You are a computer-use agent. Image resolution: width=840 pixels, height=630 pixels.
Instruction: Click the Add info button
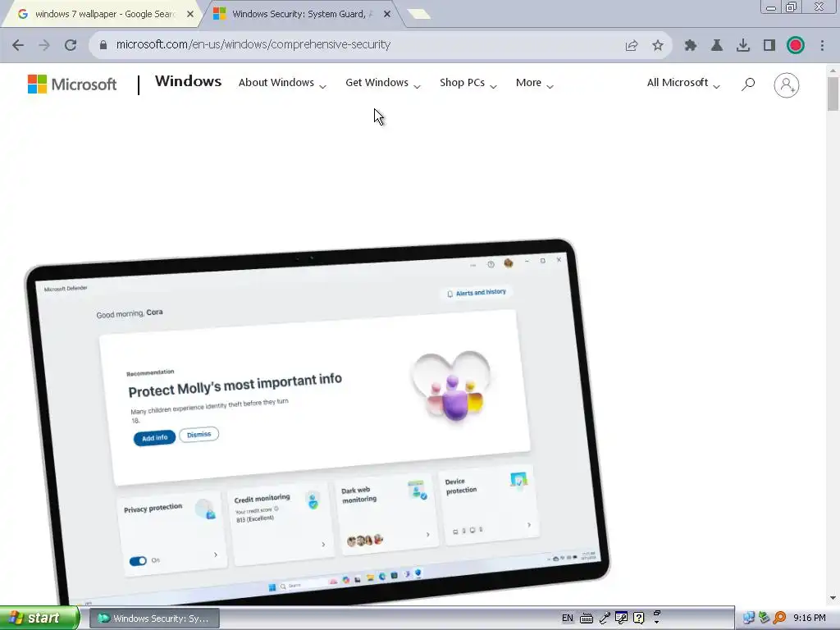tap(154, 438)
